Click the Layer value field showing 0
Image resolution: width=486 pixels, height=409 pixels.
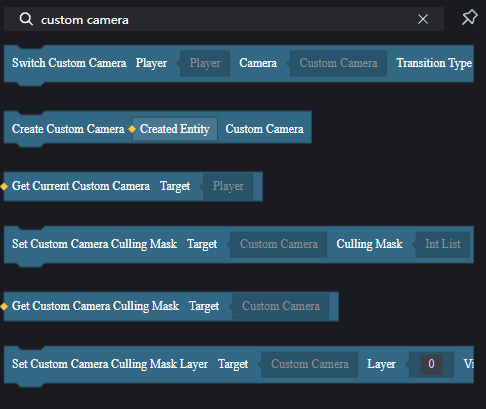point(431,364)
